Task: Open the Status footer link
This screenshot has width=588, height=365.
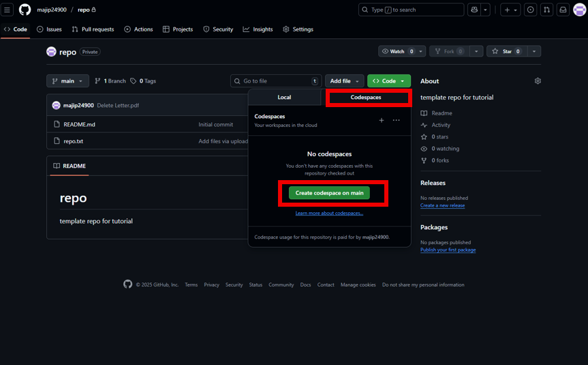Action: click(256, 284)
